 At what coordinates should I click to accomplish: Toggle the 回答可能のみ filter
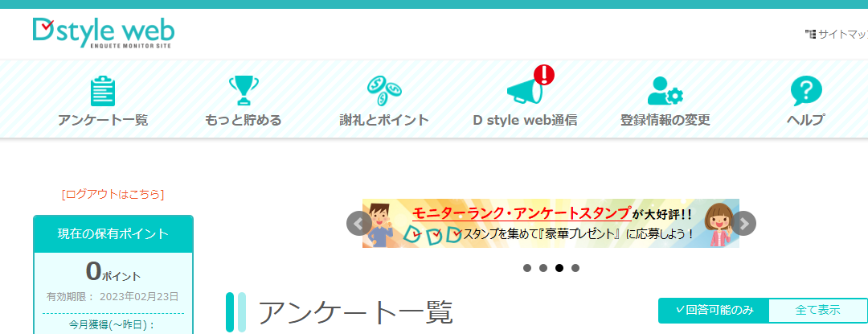714,310
